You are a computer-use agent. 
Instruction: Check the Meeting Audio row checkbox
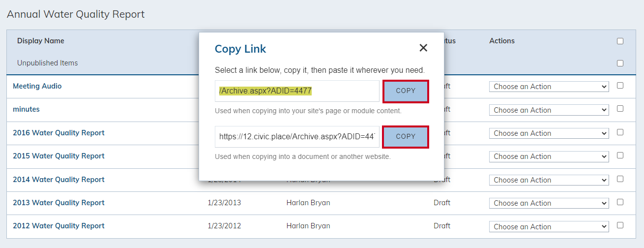coord(620,85)
